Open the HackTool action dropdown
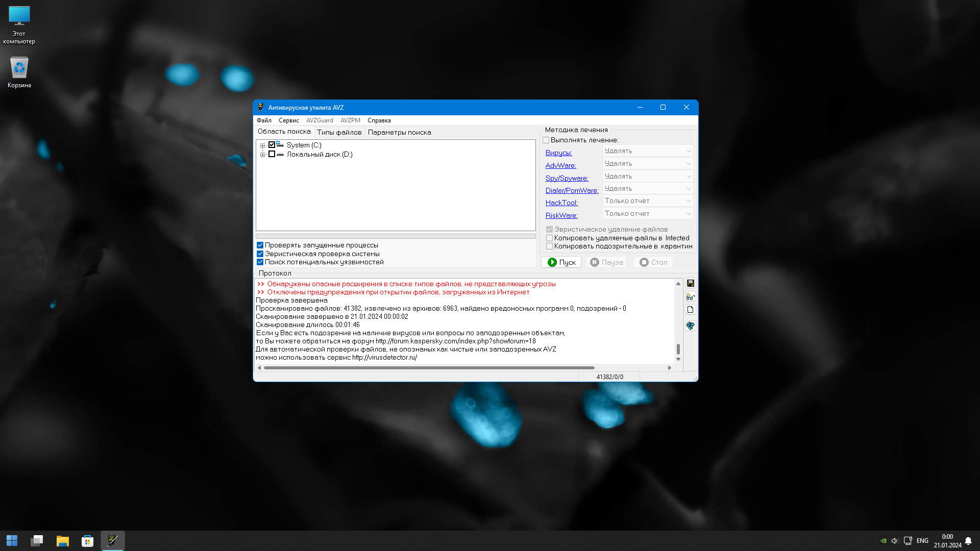This screenshot has width=980, height=551. point(648,201)
